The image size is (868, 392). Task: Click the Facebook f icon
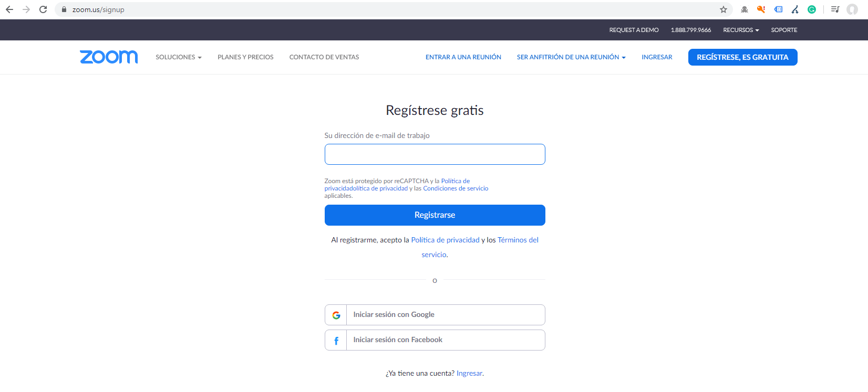click(x=336, y=341)
